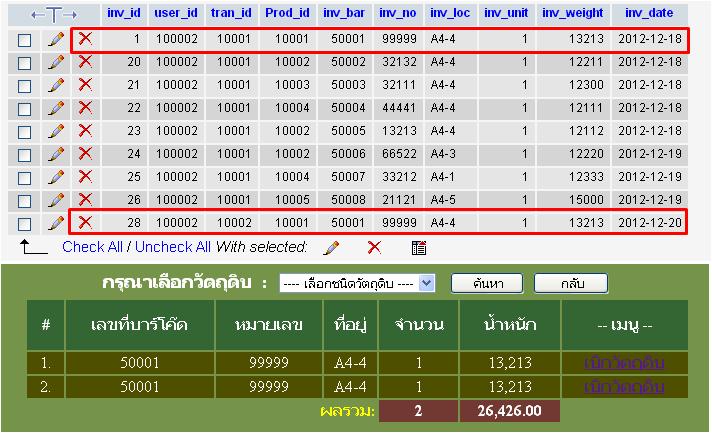Check the box for inv_id 26 row
Screen dimensions: 712x433
coord(25,201)
